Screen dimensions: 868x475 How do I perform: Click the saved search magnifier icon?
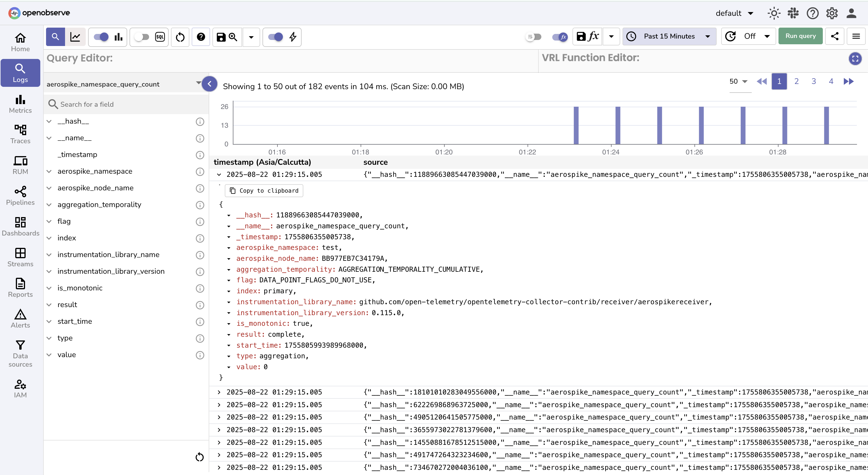(x=233, y=37)
